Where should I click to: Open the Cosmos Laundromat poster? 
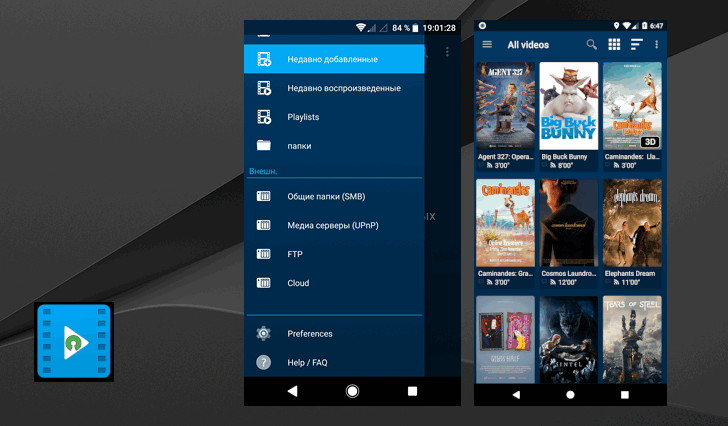pos(569,223)
